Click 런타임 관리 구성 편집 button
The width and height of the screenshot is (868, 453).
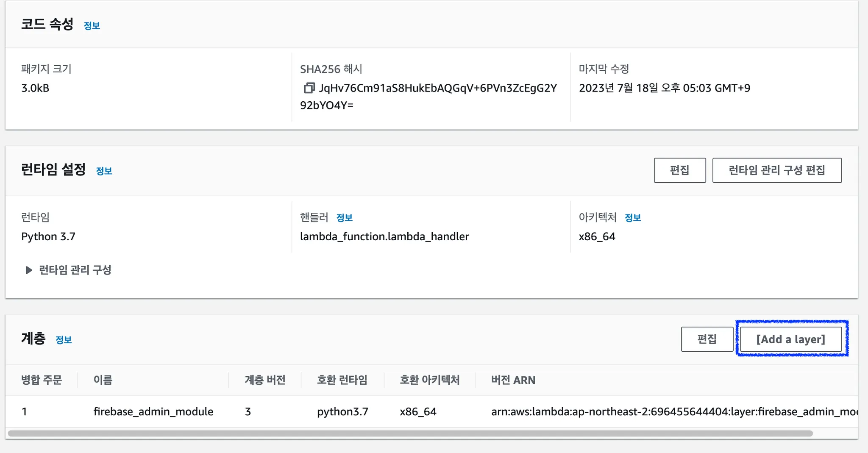point(776,170)
